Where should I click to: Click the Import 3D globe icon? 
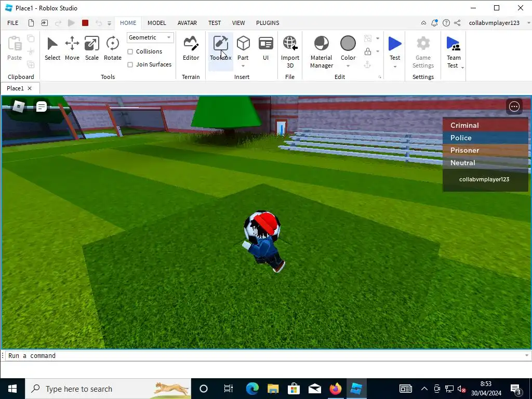(x=290, y=44)
